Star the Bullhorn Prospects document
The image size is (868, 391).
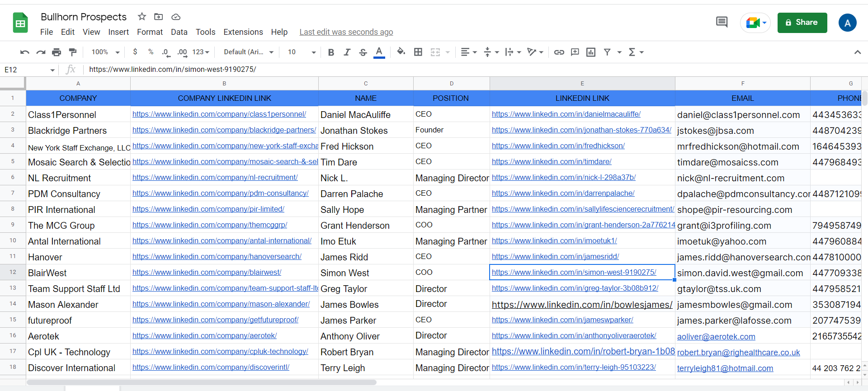point(142,17)
